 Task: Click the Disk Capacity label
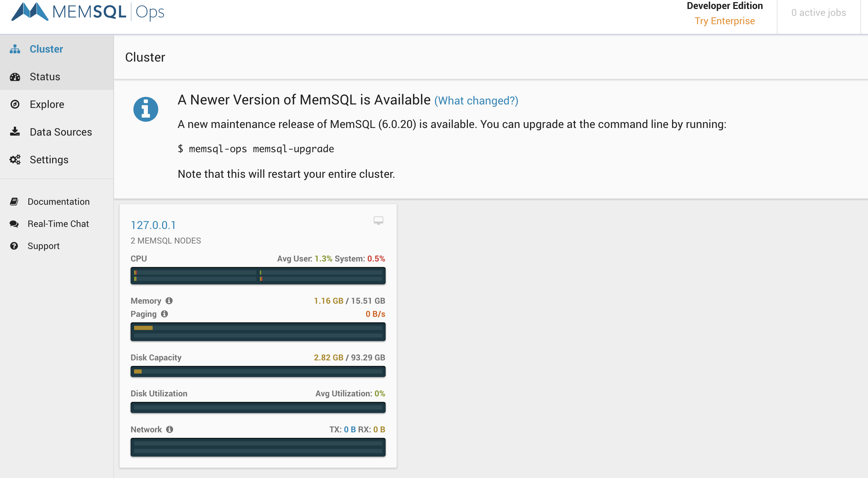coord(156,358)
